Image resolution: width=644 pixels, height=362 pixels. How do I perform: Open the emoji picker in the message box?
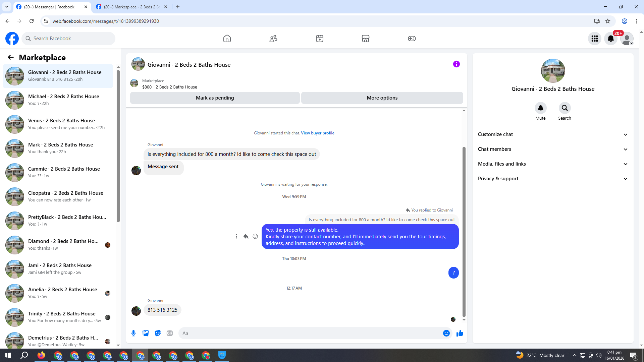point(446,333)
